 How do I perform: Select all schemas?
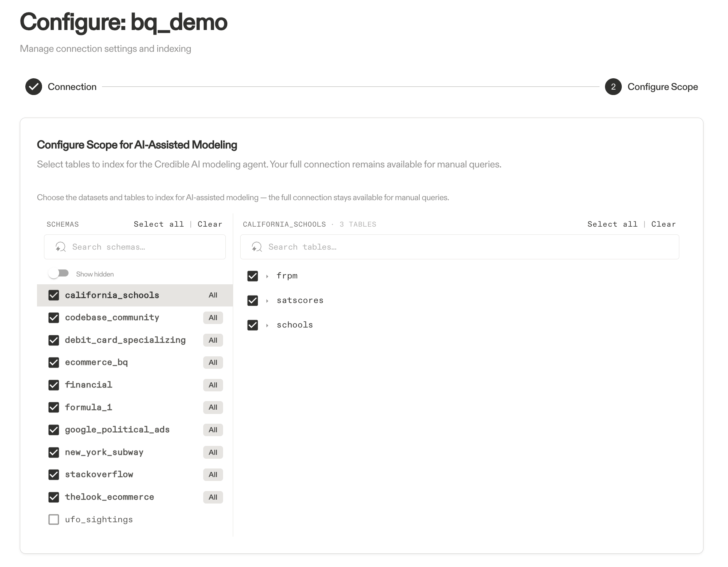pyautogui.click(x=159, y=224)
